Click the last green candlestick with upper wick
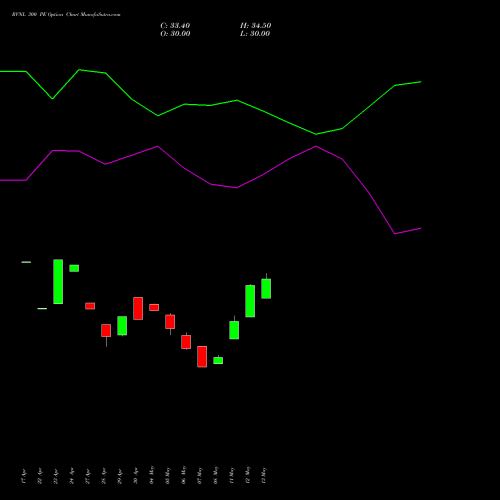The height and width of the screenshot is (500, 500). pyautogui.click(x=266, y=286)
